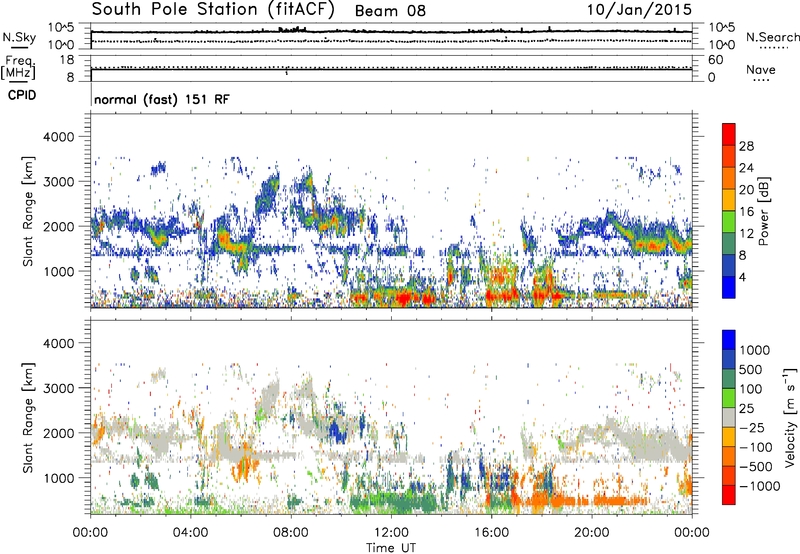The image size is (800, 554).
Task: Click the 'Beam 08' label
Action: (x=390, y=11)
